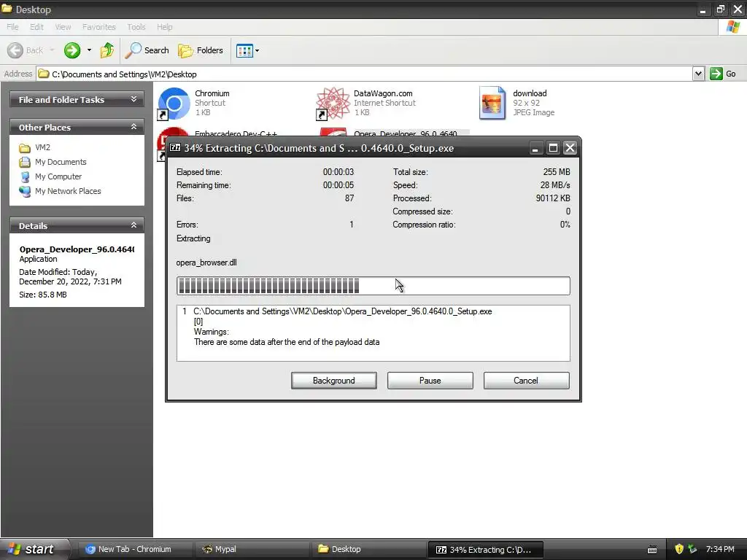Viewport: 747px width, 560px height.
Task: Go up one folder level
Action: click(107, 50)
